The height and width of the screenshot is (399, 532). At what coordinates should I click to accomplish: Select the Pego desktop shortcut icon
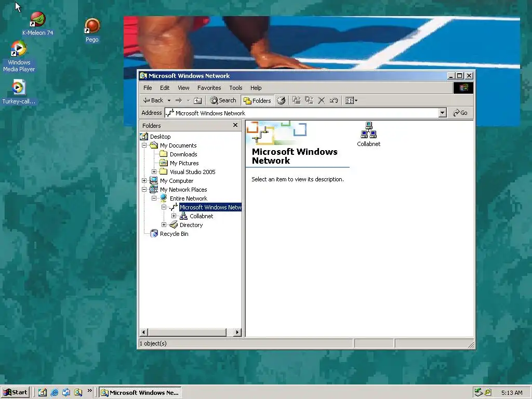[x=92, y=31]
